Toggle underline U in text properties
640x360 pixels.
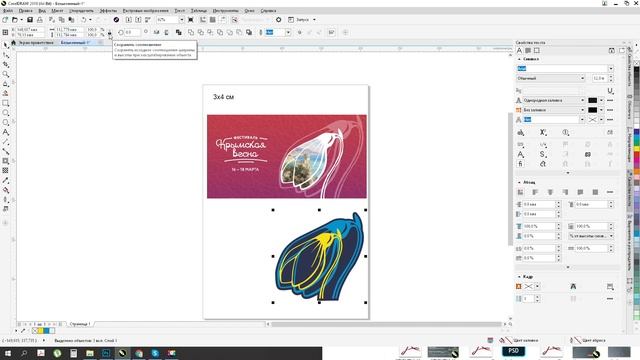click(x=610, y=91)
